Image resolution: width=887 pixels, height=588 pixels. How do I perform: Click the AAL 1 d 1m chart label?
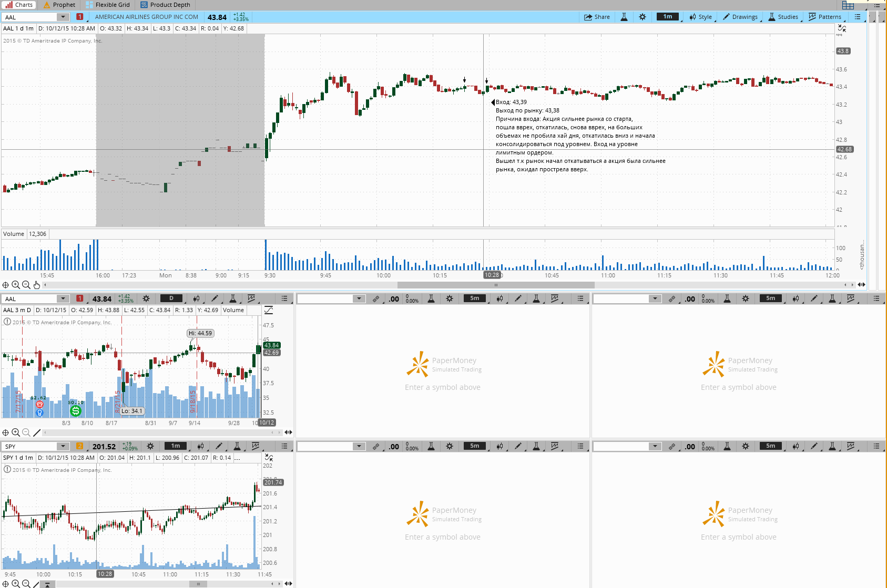(18, 28)
